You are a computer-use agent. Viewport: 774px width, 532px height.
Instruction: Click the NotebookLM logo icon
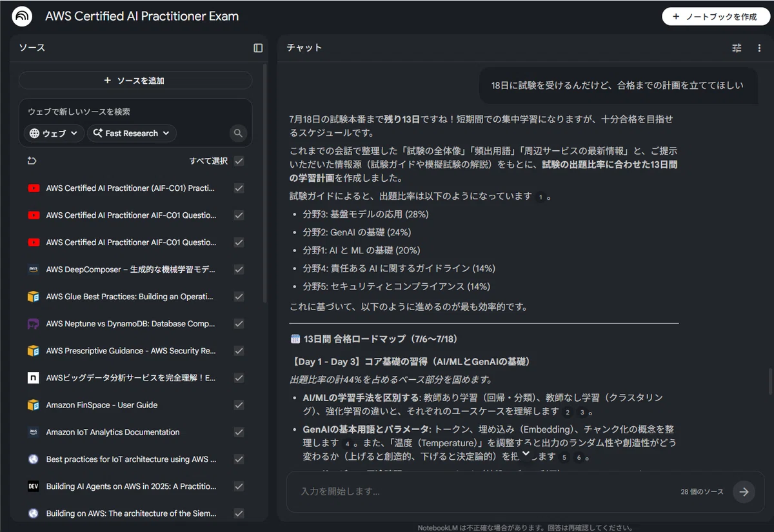tap(23, 16)
